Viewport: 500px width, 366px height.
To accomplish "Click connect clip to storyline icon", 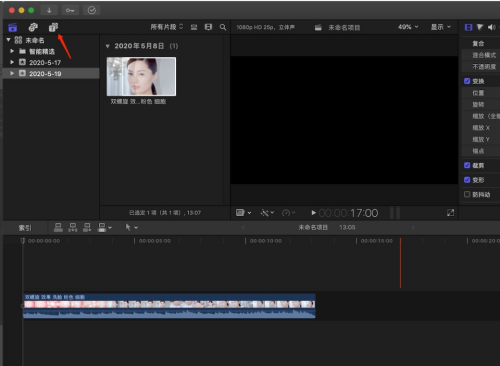I will click(x=58, y=227).
